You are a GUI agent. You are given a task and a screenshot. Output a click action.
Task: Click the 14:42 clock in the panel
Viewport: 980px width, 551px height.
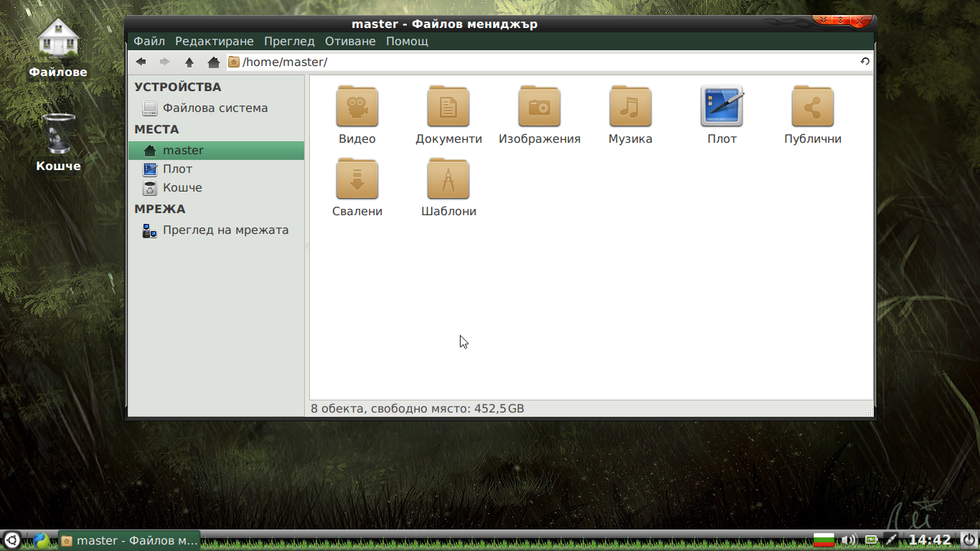pos(930,540)
